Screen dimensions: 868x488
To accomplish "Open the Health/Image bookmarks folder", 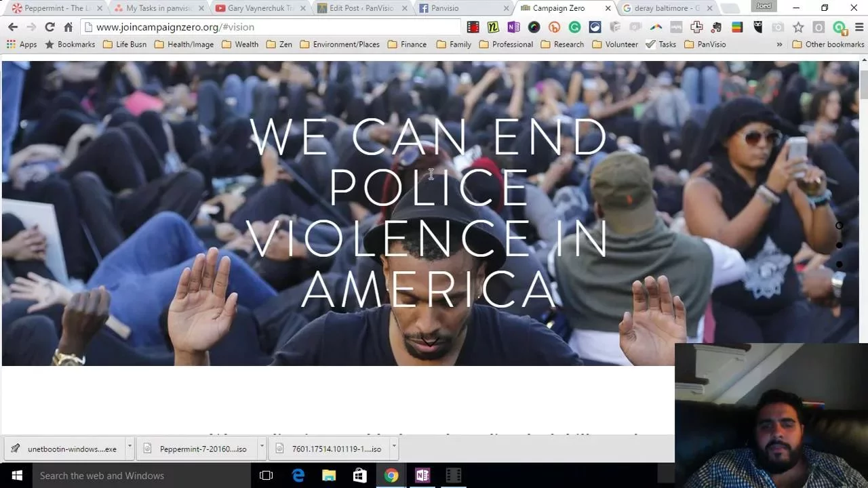I will (x=184, y=44).
